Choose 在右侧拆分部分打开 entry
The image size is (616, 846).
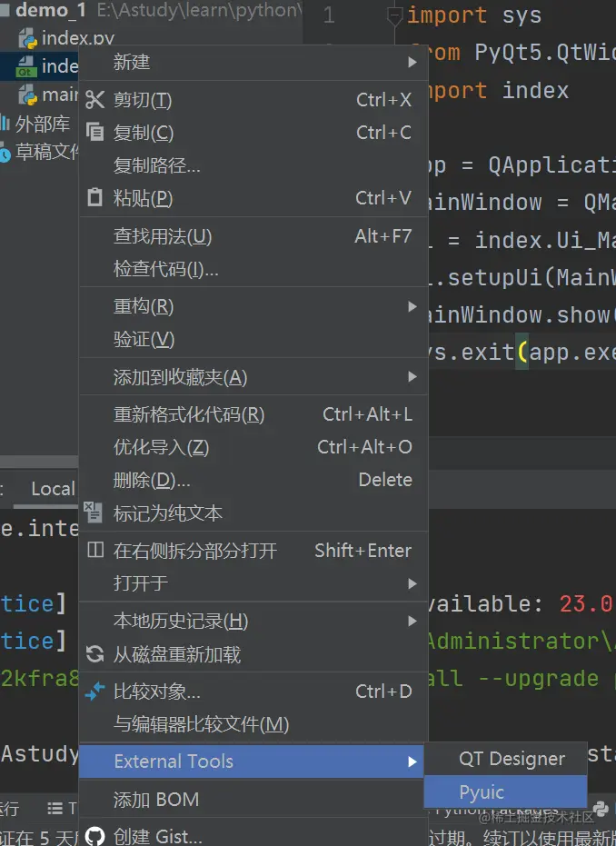coord(253,551)
